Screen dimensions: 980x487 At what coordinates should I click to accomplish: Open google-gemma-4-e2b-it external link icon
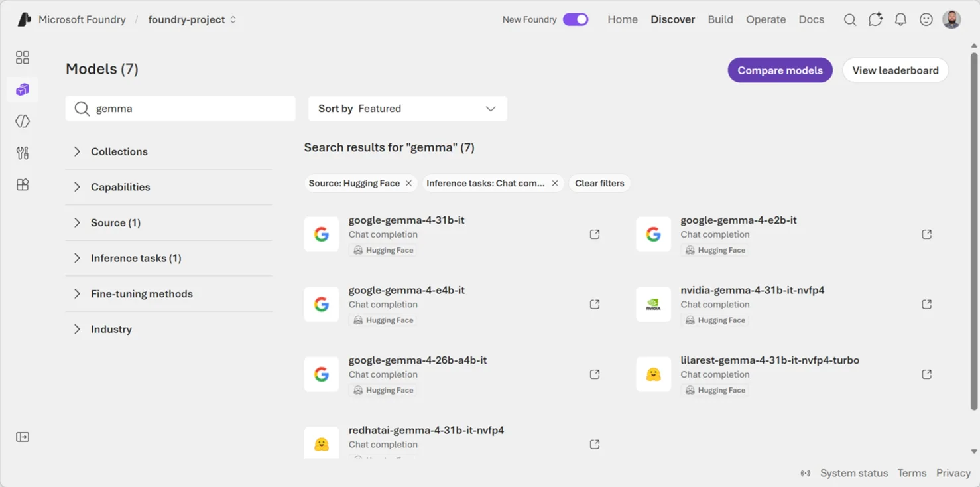[927, 234]
